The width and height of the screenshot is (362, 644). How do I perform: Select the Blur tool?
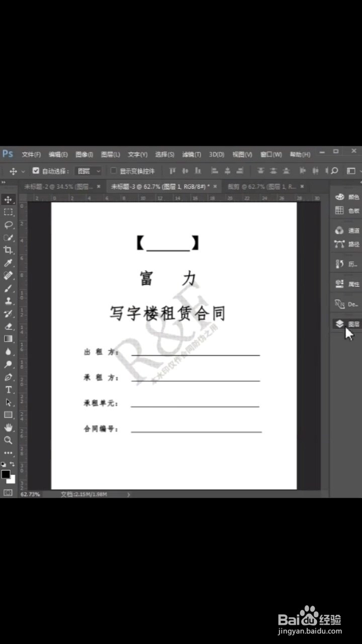tap(8, 352)
